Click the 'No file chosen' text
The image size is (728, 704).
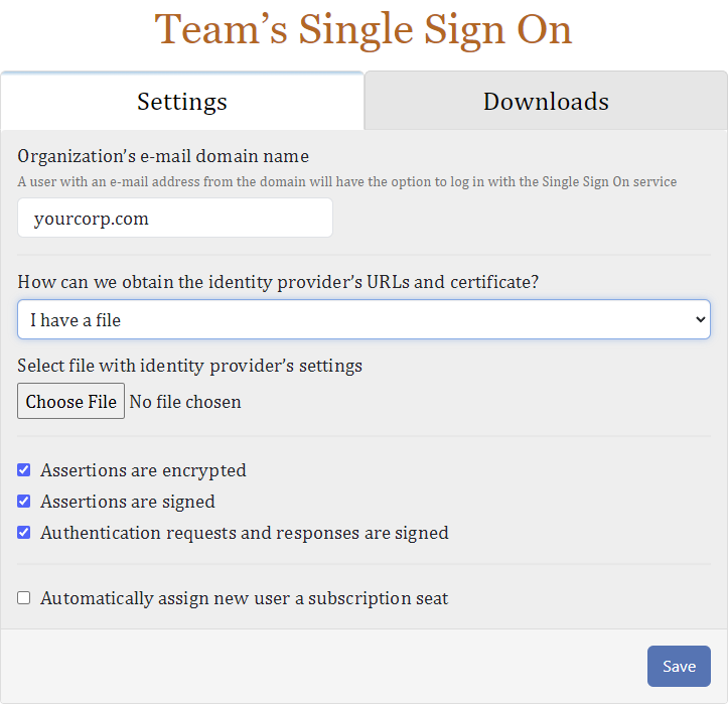tap(185, 402)
